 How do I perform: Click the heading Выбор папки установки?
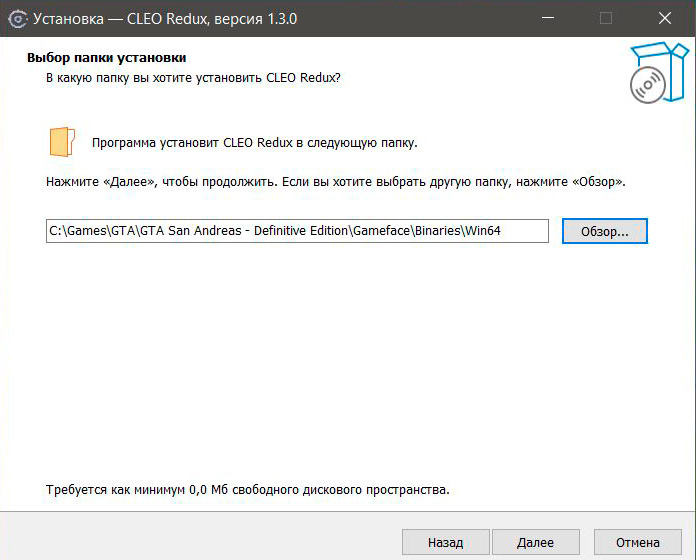(x=107, y=58)
